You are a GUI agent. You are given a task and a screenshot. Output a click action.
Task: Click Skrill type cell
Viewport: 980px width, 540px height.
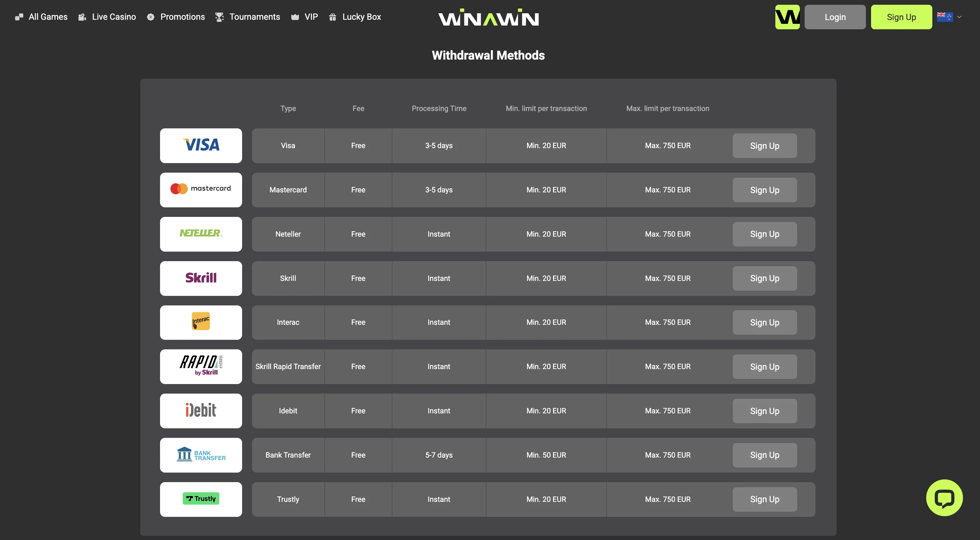tap(288, 279)
